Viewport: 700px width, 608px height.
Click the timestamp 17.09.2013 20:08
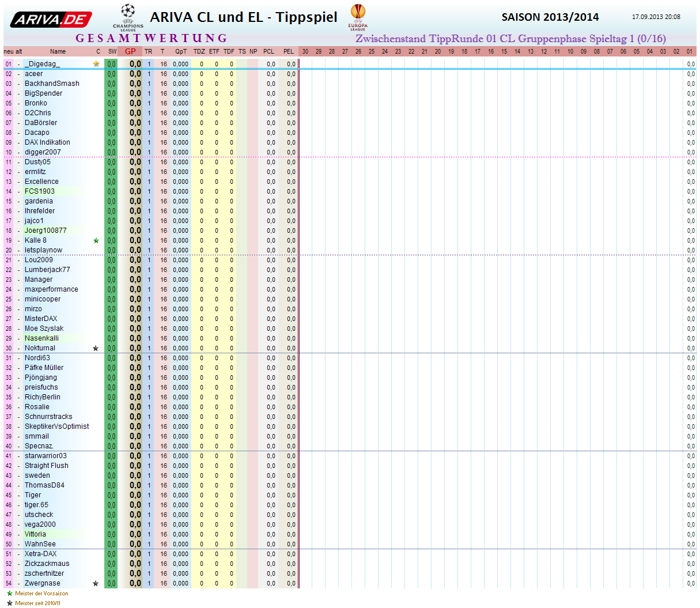point(656,17)
